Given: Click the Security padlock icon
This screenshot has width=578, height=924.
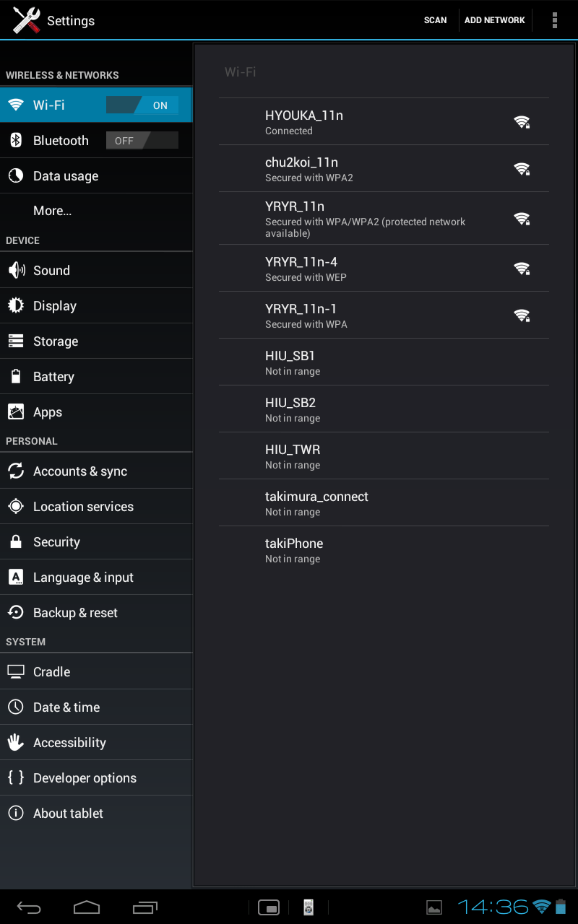Looking at the screenshot, I should tap(15, 541).
